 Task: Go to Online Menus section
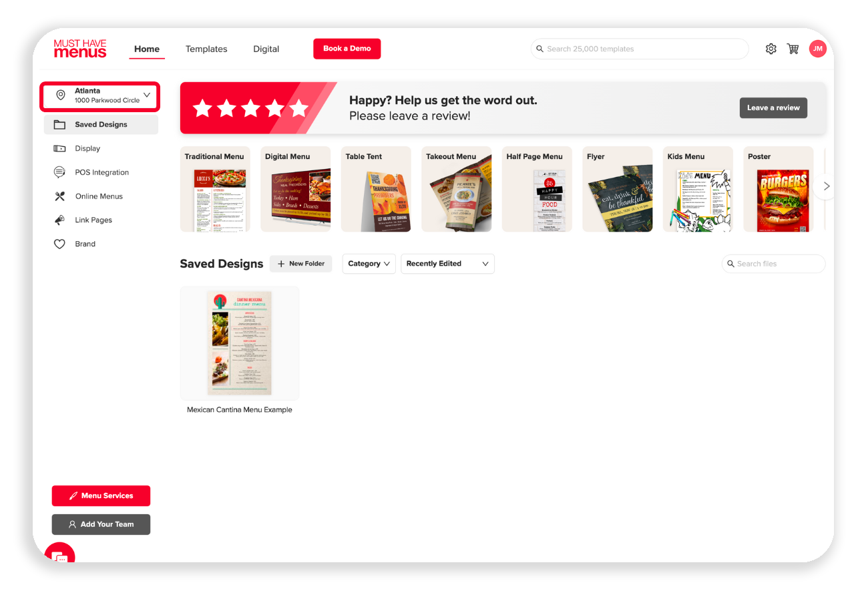[98, 196]
